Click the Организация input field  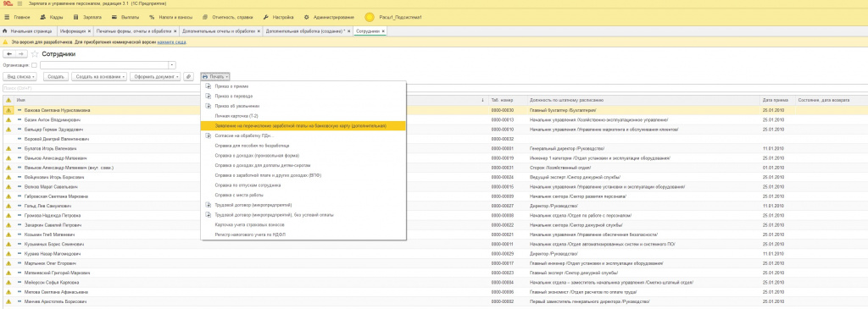[103, 65]
